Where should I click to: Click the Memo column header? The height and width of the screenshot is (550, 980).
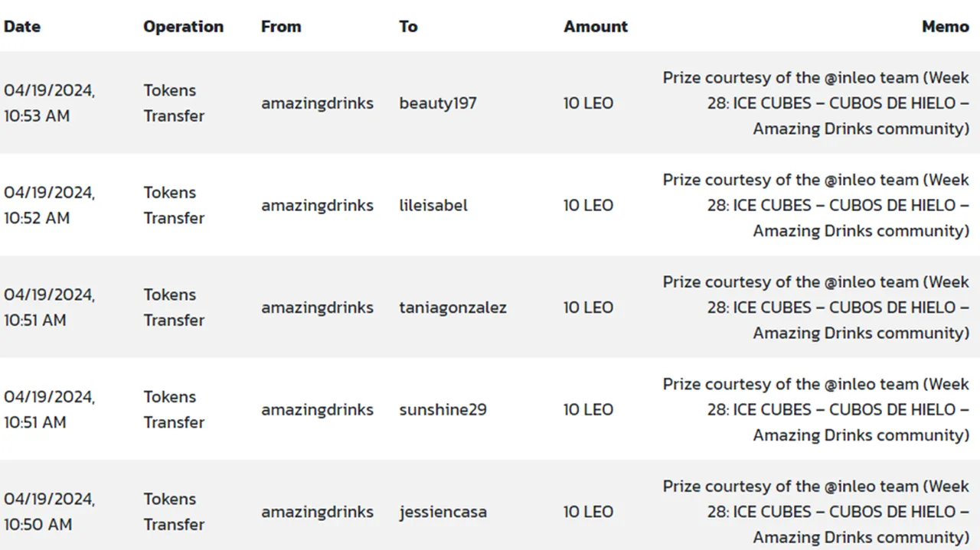(x=946, y=26)
